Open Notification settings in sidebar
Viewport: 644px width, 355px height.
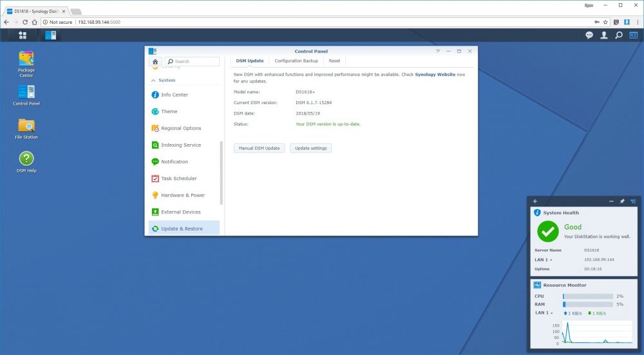click(184, 162)
